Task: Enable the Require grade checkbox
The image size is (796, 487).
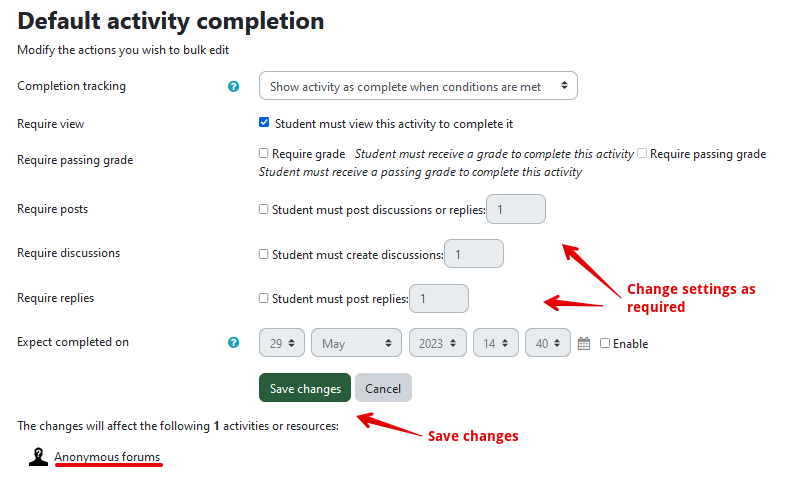Action: [x=264, y=153]
